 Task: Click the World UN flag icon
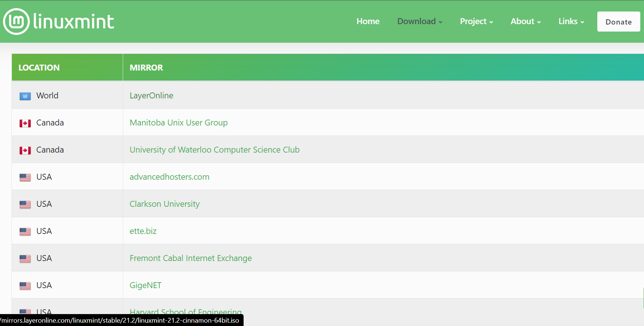click(x=25, y=97)
